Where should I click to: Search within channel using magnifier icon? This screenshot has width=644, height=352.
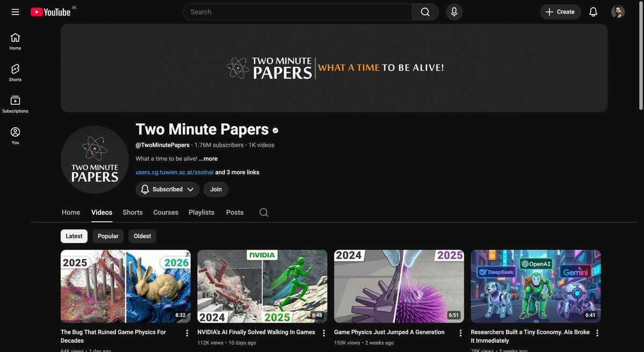tap(264, 212)
